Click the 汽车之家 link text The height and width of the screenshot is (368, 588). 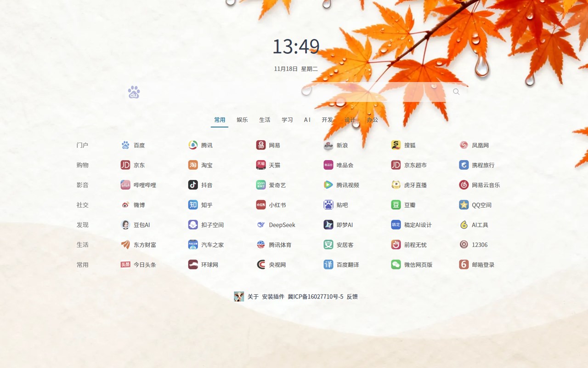click(x=212, y=245)
